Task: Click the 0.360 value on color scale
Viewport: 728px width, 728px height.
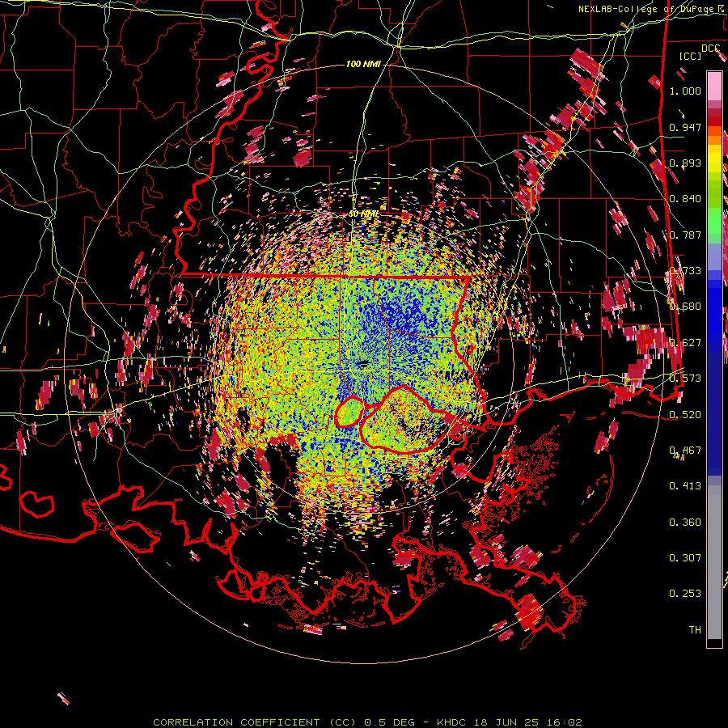Action: (x=685, y=523)
